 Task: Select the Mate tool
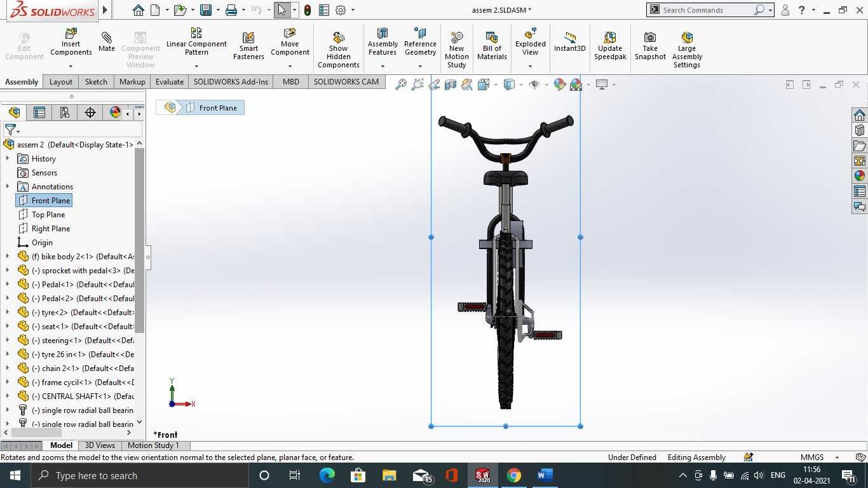[107, 42]
